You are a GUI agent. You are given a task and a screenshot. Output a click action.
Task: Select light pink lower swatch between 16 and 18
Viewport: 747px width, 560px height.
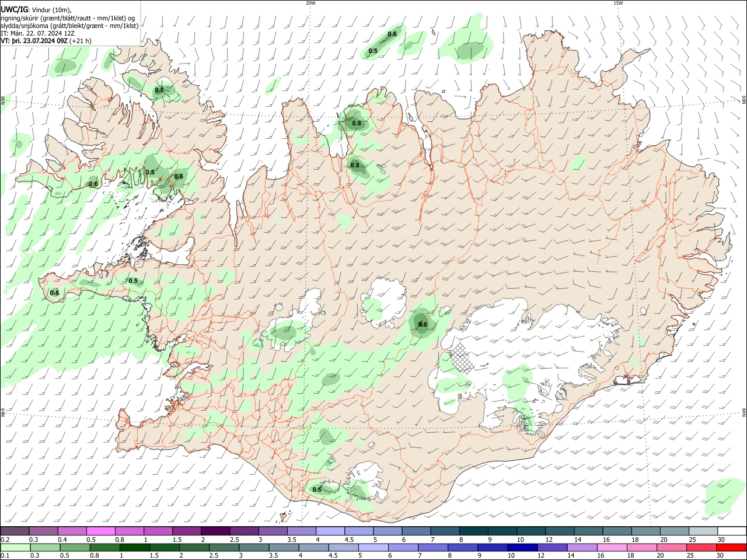coord(611,547)
